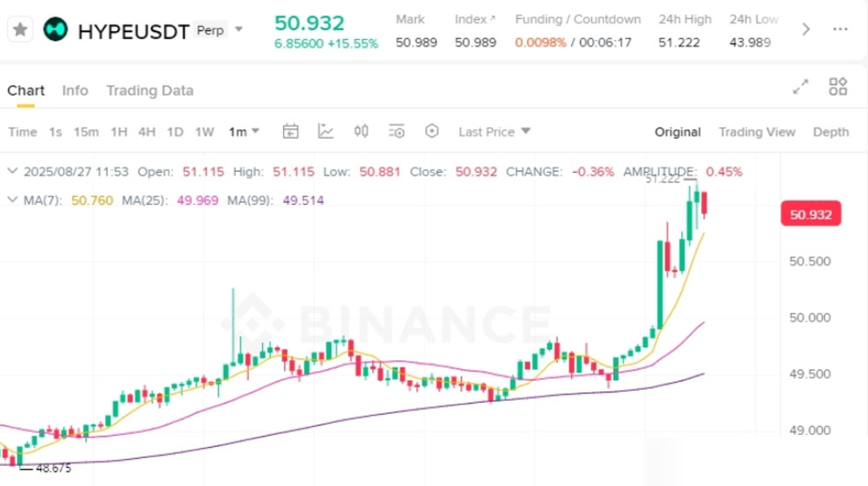Click the HYPEUSDT coin logo icon
Screen dimensions: 868x486
(56, 30)
